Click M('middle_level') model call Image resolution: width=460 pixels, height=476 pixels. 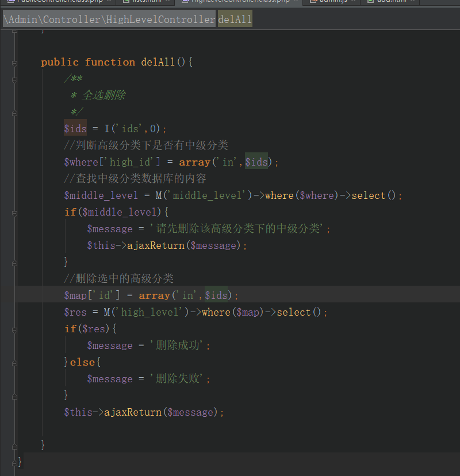[x=204, y=195]
